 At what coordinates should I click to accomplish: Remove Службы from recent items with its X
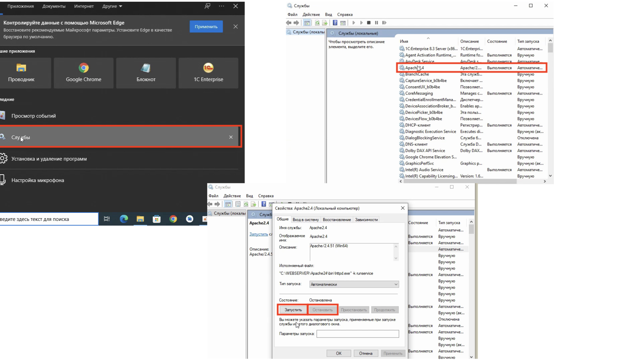click(231, 137)
